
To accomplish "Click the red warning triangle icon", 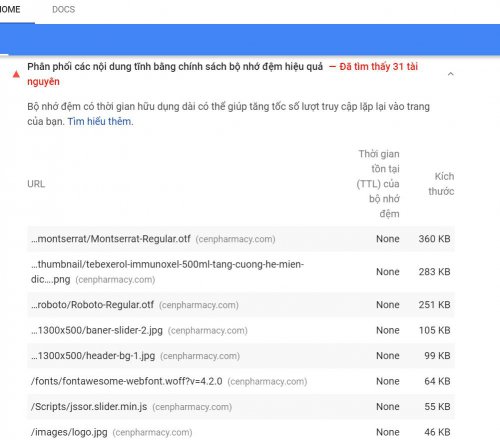I will 16,74.
